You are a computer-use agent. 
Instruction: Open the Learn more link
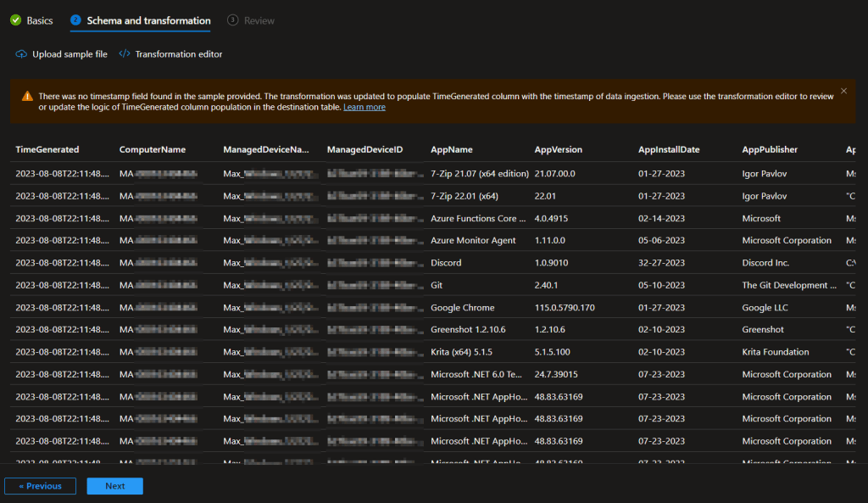364,108
